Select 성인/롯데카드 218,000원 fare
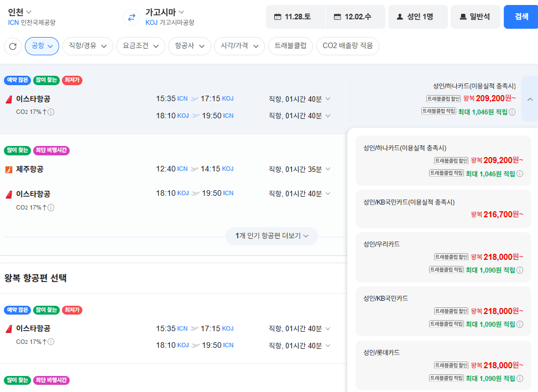 (x=443, y=365)
